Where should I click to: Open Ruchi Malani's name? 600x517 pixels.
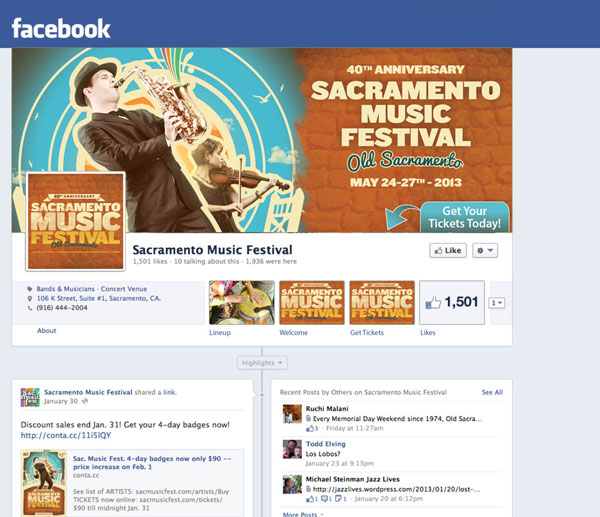[327, 409]
